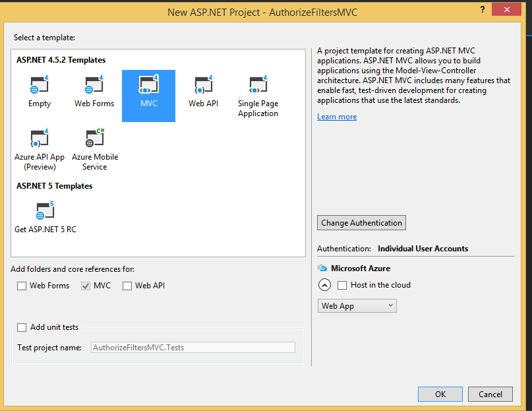The height and width of the screenshot is (411, 532).
Task: Select the Azure Mobile Service template icon
Action: point(95,138)
